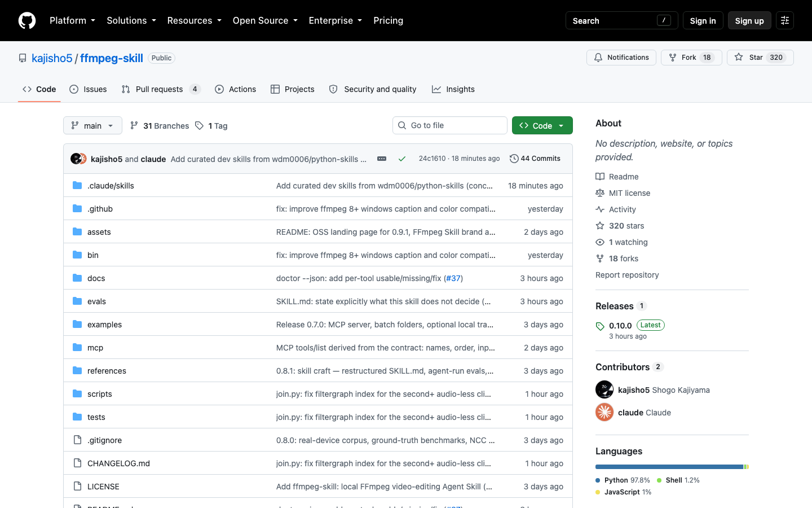Click the 0.10.0 release tag icon
The width and height of the screenshot is (812, 508).
[x=600, y=326]
